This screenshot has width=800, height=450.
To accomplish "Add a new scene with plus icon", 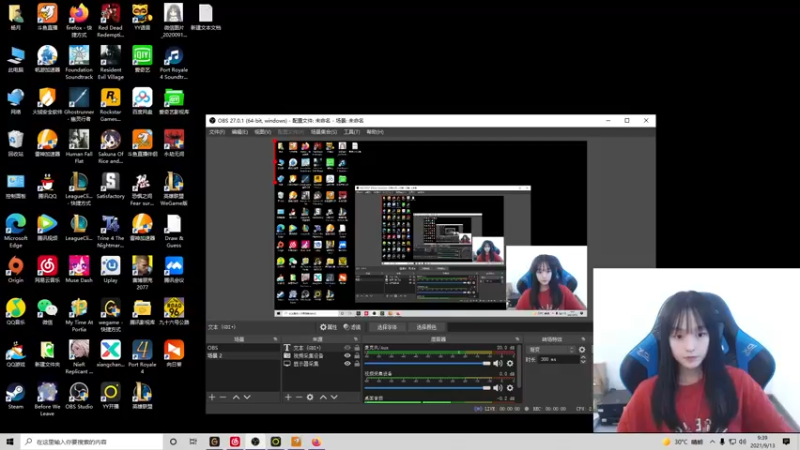I will pos(212,397).
